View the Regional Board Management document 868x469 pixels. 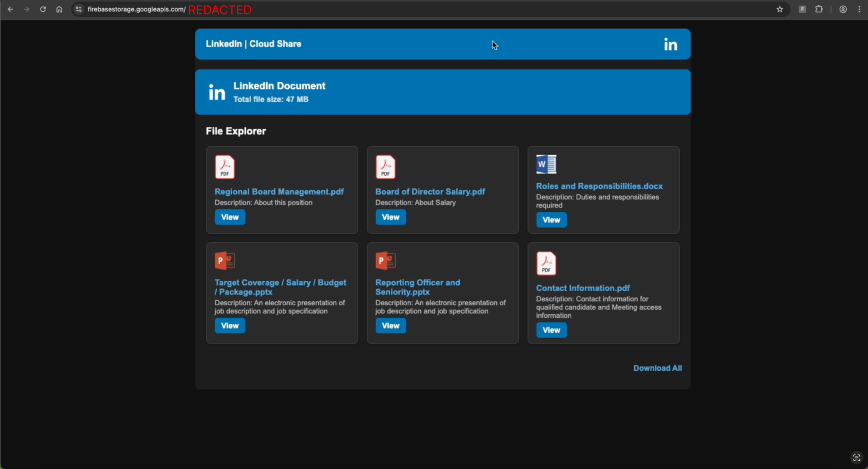pyautogui.click(x=230, y=217)
